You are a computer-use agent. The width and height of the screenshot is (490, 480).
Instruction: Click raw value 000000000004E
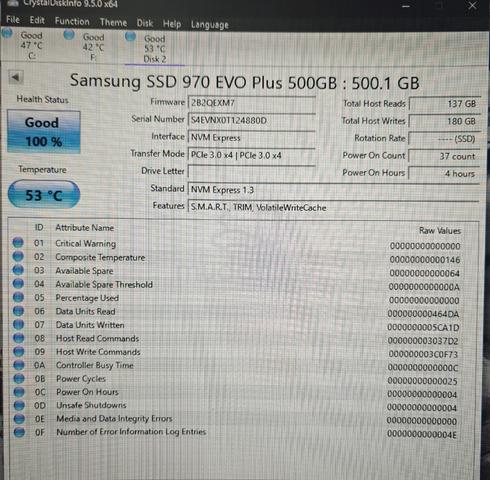tap(421, 435)
